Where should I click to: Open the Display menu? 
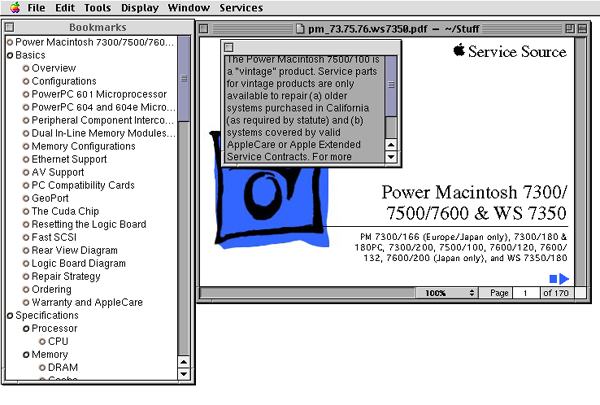click(x=140, y=8)
